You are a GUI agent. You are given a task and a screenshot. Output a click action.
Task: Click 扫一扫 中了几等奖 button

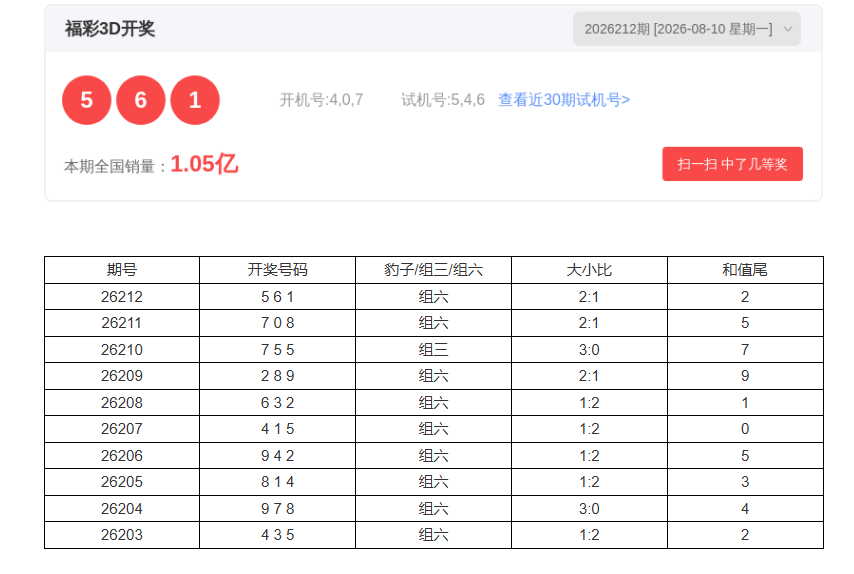(732, 164)
